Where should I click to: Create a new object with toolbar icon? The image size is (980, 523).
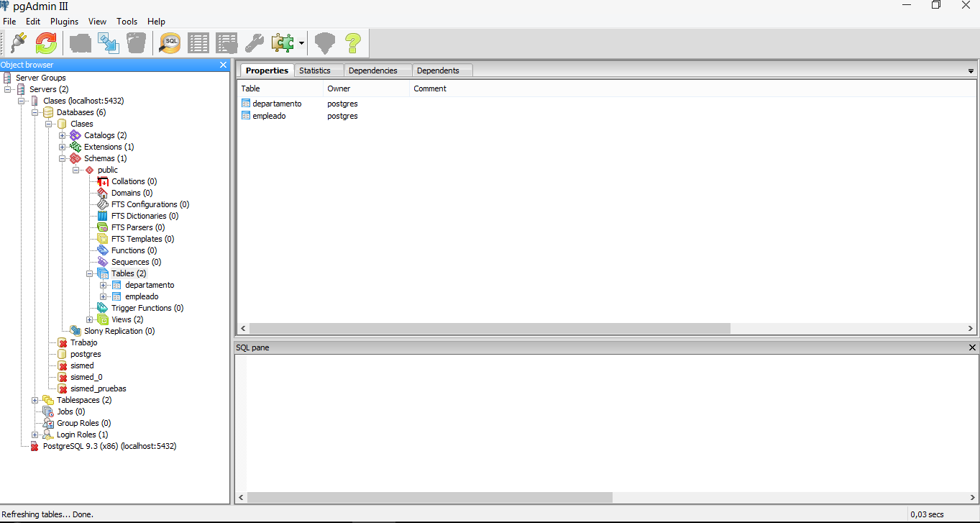click(109, 43)
